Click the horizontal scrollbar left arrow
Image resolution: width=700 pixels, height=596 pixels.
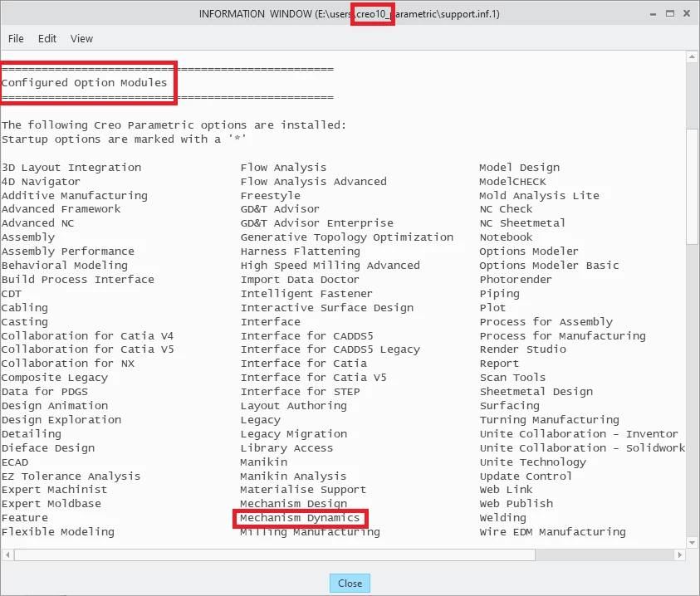[x=7, y=555]
